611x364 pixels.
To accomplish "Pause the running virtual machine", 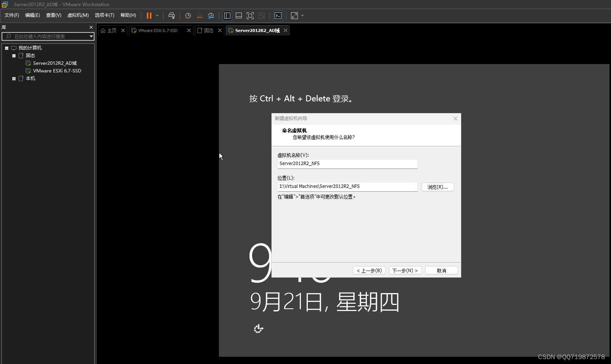I will coord(149,16).
